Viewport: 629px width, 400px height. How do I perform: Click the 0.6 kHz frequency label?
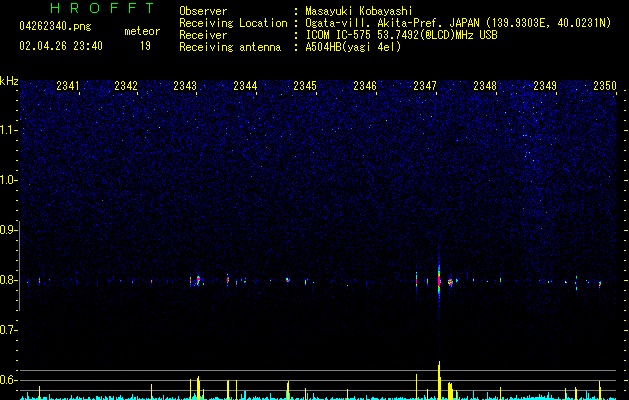pos(8,380)
